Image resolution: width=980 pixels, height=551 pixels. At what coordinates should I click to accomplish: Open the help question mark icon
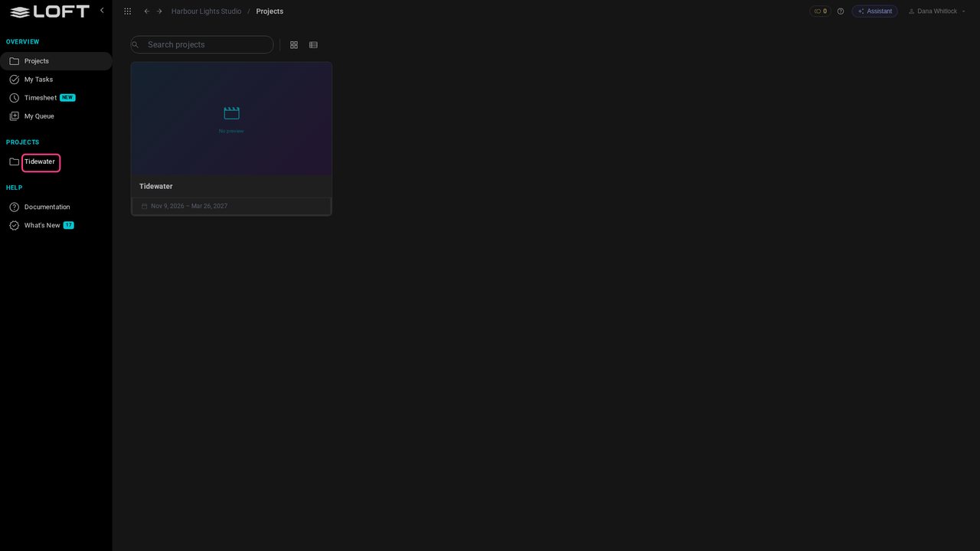841,11
